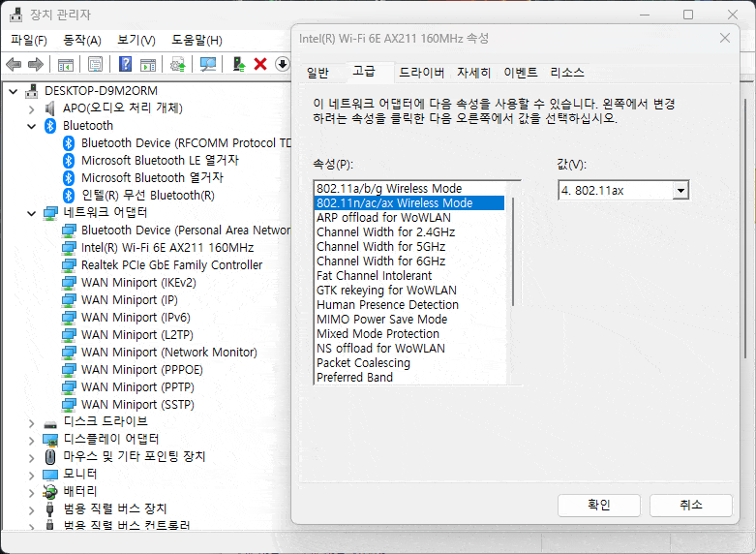
Task: Open the 값(V) dropdown showing 802.11ax
Action: tap(680, 191)
